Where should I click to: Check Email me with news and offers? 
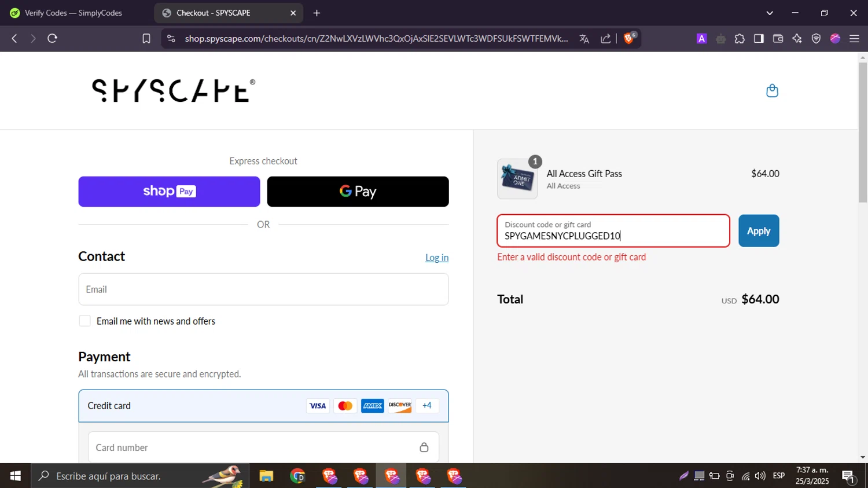[x=84, y=321]
